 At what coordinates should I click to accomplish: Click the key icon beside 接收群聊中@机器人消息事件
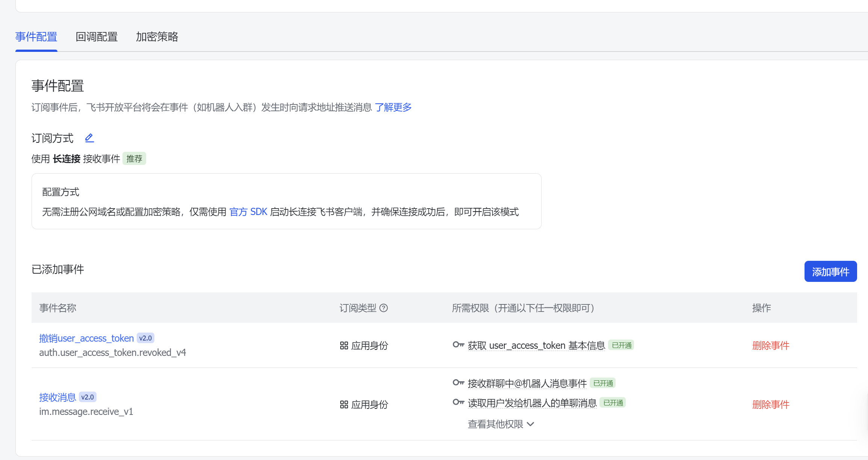point(458,383)
